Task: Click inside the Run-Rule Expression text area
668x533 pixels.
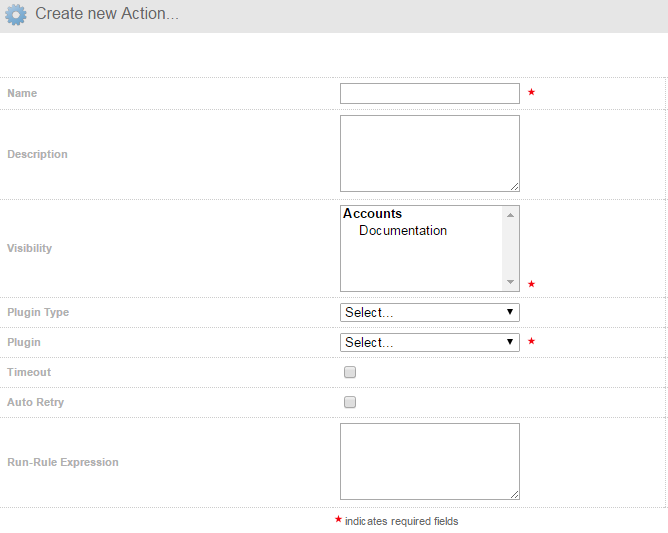Action: pyautogui.click(x=430, y=461)
